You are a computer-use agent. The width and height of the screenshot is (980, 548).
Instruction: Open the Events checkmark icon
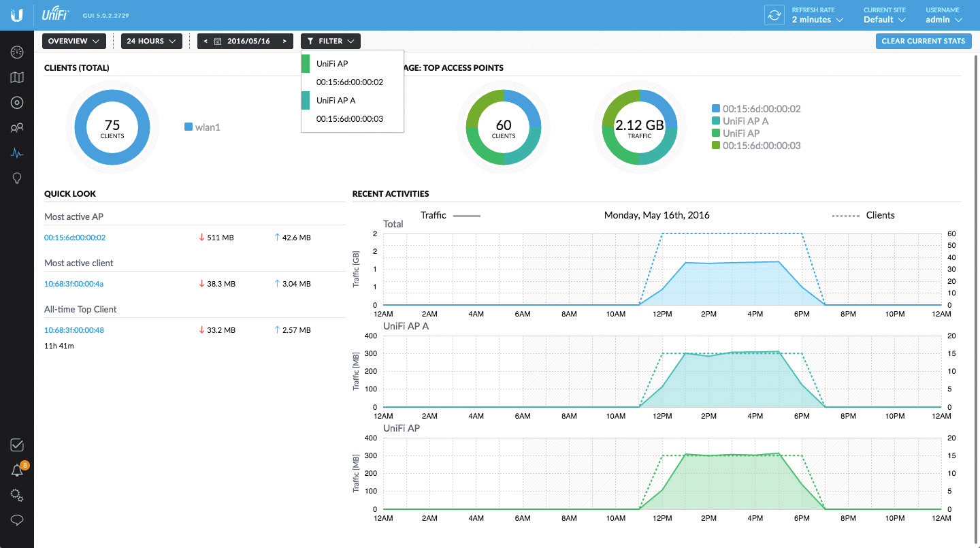pos(17,445)
